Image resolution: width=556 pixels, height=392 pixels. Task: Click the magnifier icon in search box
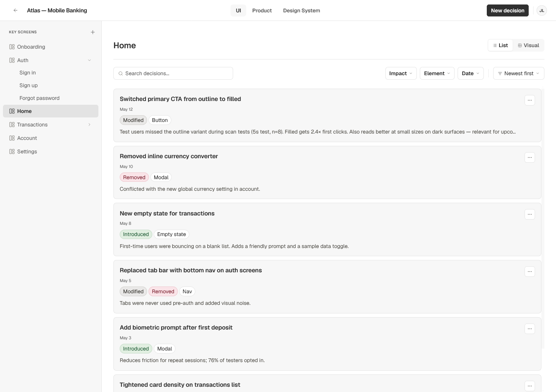120,74
